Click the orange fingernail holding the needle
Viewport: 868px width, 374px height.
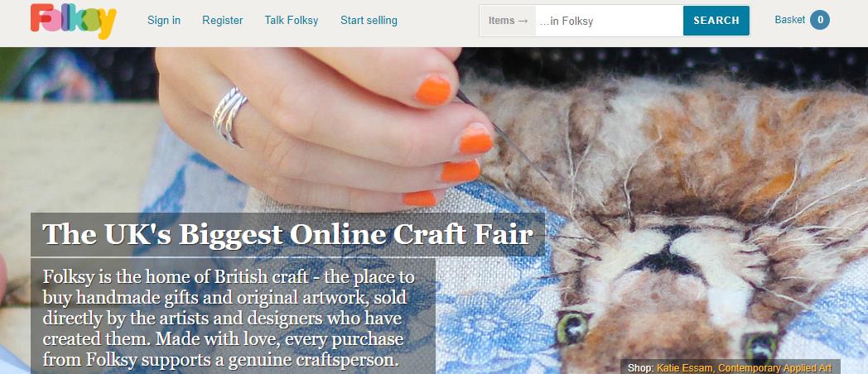pyautogui.click(x=433, y=90)
